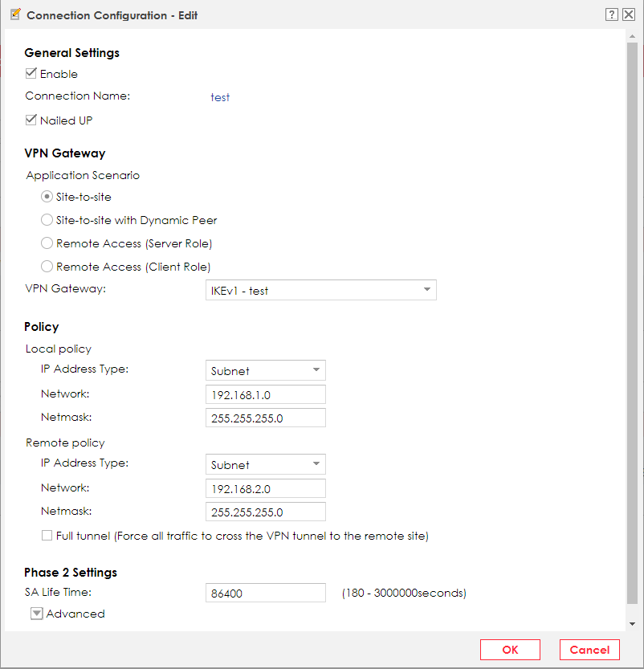The image size is (644, 669).
Task: Click the Local policy Netmask field
Action: click(x=265, y=418)
